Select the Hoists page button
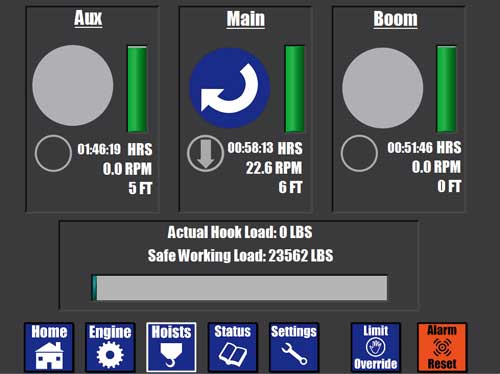 click(171, 347)
